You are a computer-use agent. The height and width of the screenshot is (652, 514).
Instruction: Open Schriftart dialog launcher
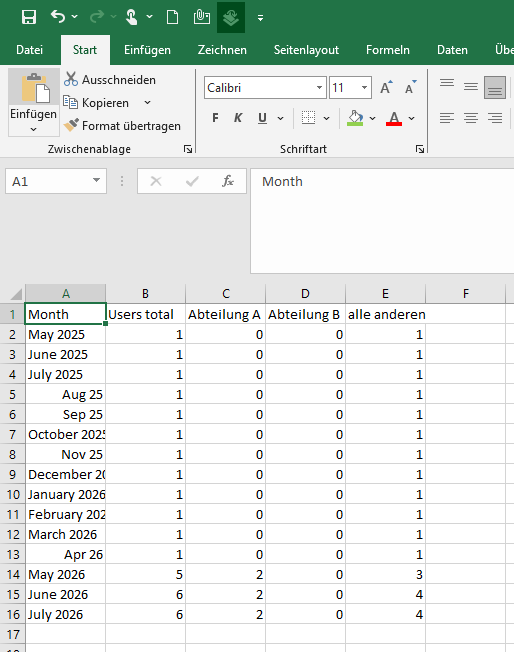(x=420, y=149)
